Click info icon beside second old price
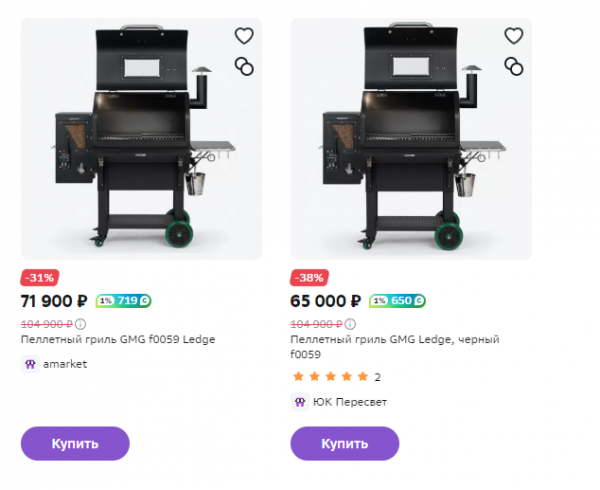 tap(351, 324)
